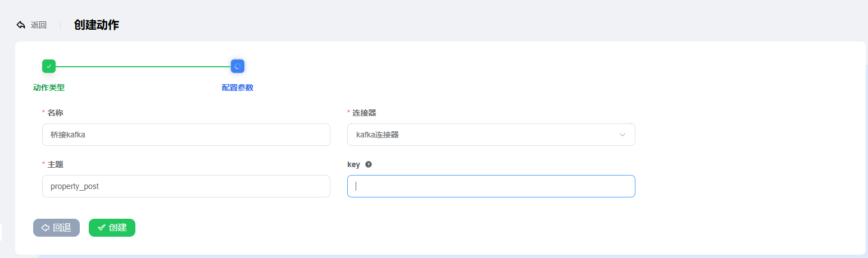
Task: Click the 返回 link text
Action: (x=39, y=25)
